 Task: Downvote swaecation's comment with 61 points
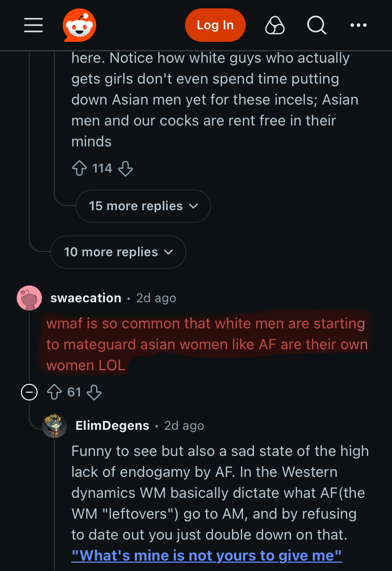point(94,393)
